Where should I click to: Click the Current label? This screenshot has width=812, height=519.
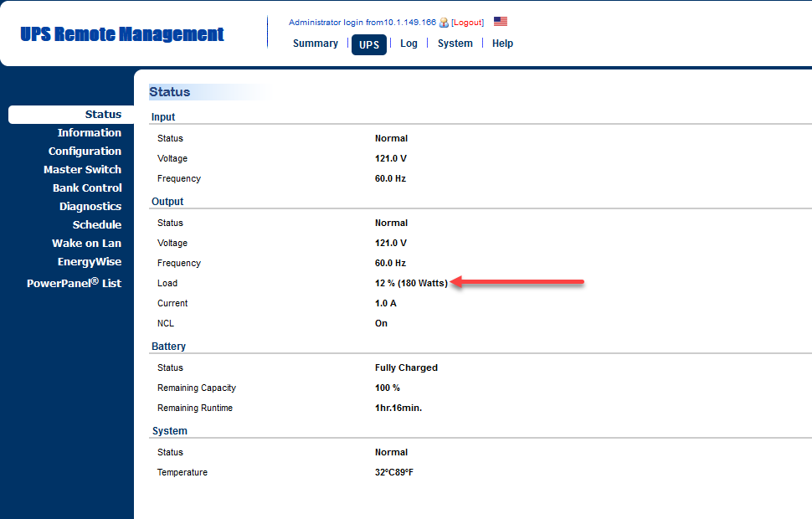tap(172, 304)
